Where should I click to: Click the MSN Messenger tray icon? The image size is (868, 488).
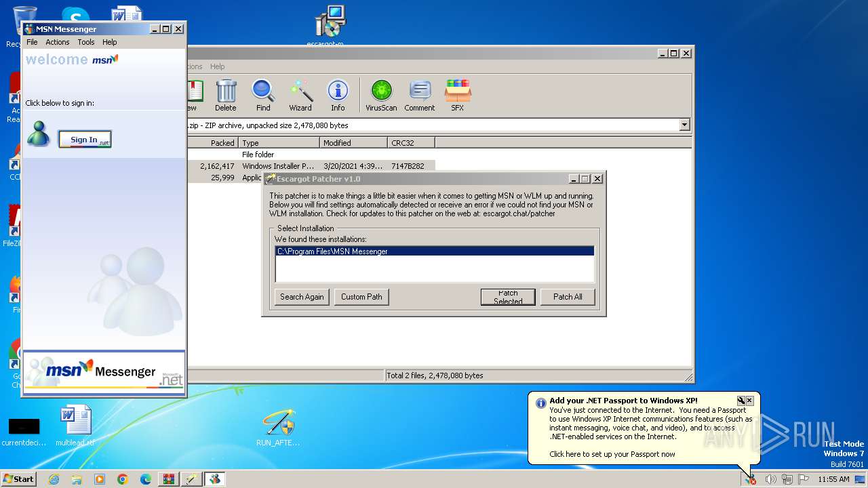coord(751,479)
